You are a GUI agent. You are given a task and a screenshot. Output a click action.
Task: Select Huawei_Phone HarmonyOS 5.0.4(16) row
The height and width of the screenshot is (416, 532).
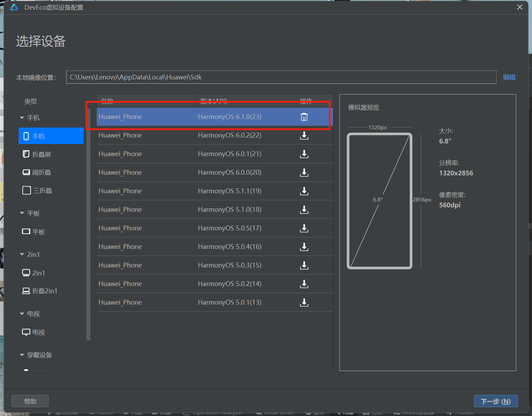(x=215, y=247)
